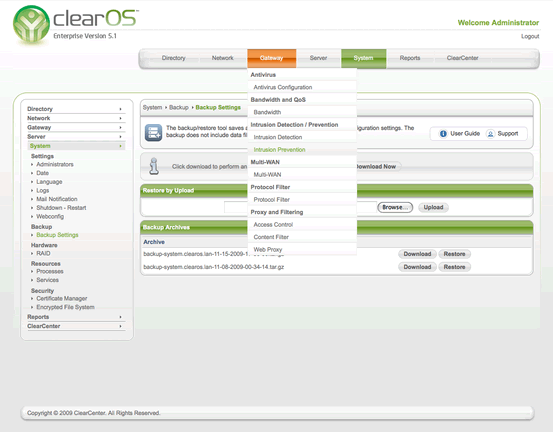Viewport: 553px width, 432px height.
Task: Open Encrypted File System in sidebar
Action: coord(66,307)
